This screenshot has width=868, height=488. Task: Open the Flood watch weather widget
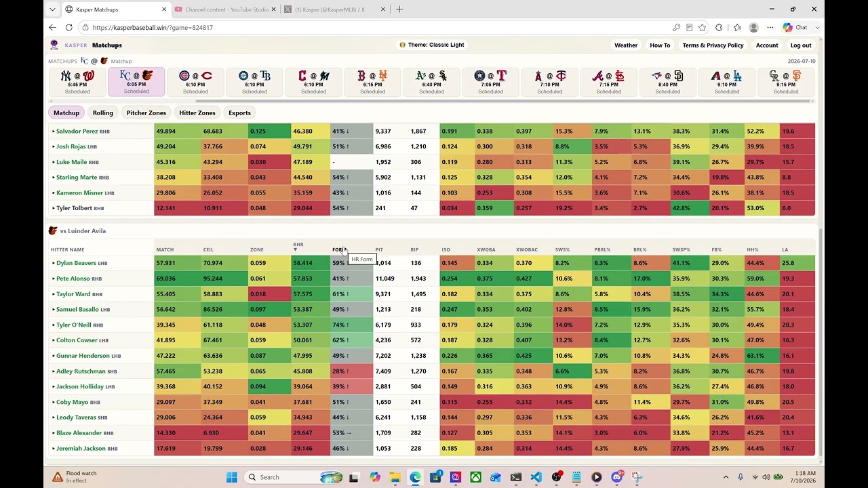tap(75, 477)
